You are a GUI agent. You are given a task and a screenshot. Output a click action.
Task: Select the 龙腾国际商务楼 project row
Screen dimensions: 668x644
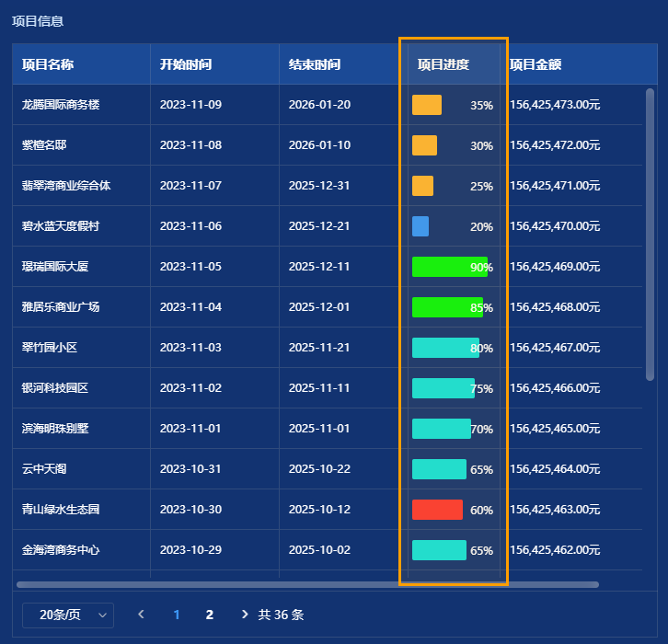[x=61, y=105]
